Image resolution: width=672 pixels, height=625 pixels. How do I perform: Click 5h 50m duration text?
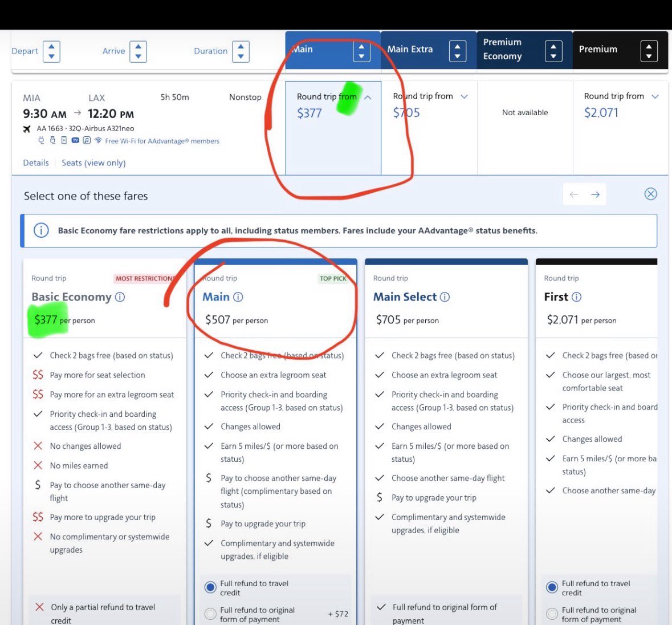tap(174, 98)
